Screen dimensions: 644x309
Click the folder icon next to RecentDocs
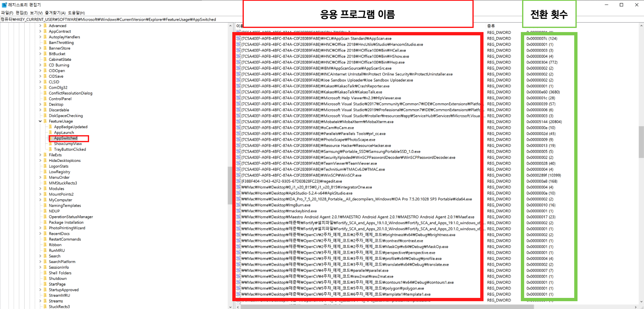coord(46,234)
